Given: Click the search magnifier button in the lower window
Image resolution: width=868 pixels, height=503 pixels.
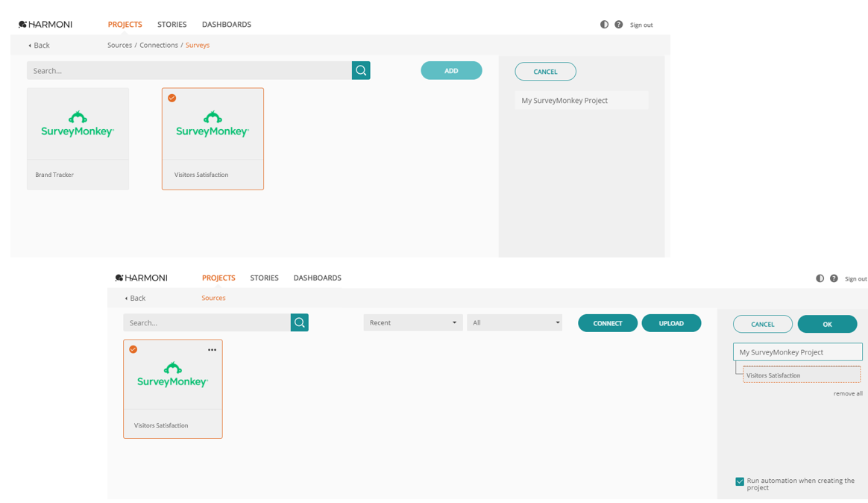Looking at the screenshot, I should [x=300, y=322].
